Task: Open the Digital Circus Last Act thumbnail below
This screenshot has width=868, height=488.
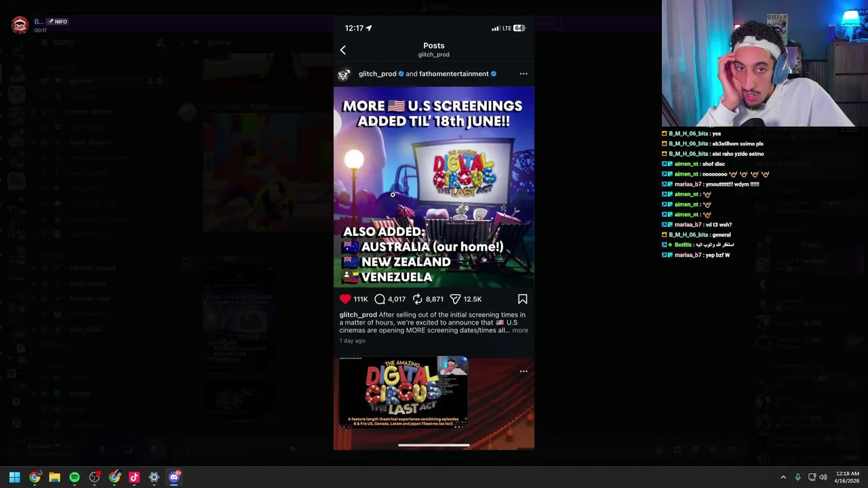Action: click(403, 392)
